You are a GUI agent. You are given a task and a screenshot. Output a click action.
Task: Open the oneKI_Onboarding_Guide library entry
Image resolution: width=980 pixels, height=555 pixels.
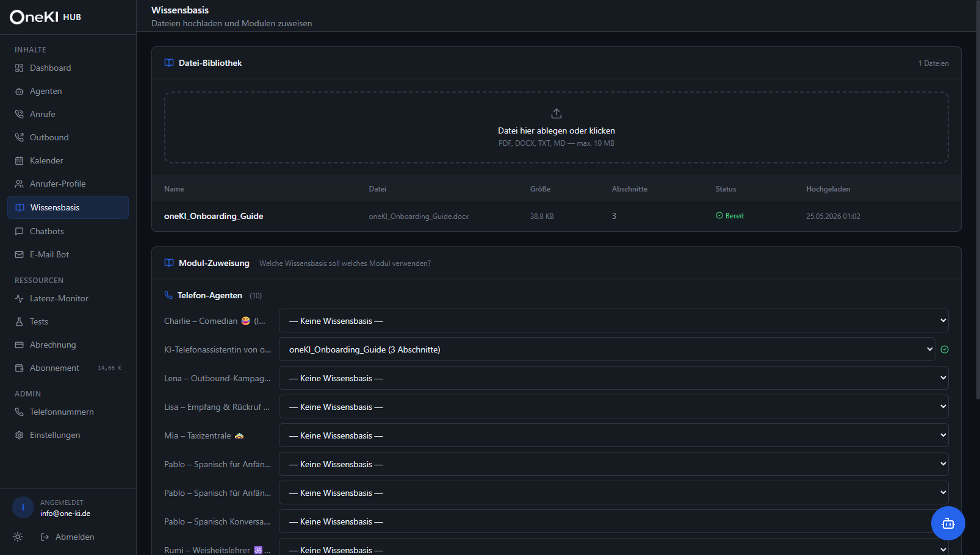point(214,216)
